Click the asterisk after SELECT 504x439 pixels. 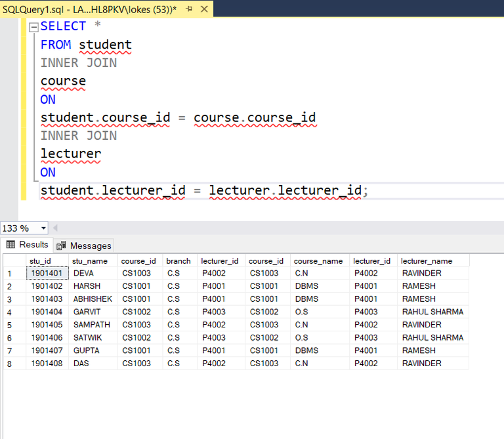coord(97,25)
